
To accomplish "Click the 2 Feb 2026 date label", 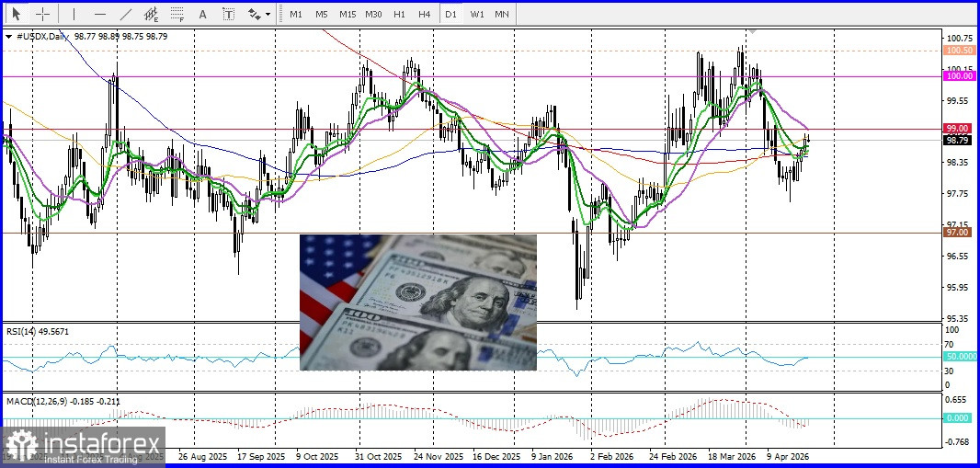I will pyautogui.click(x=612, y=456).
